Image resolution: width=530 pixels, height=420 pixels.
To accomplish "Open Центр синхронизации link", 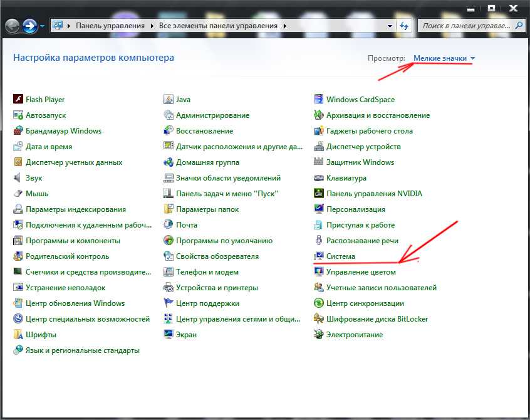I will [365, 303].
